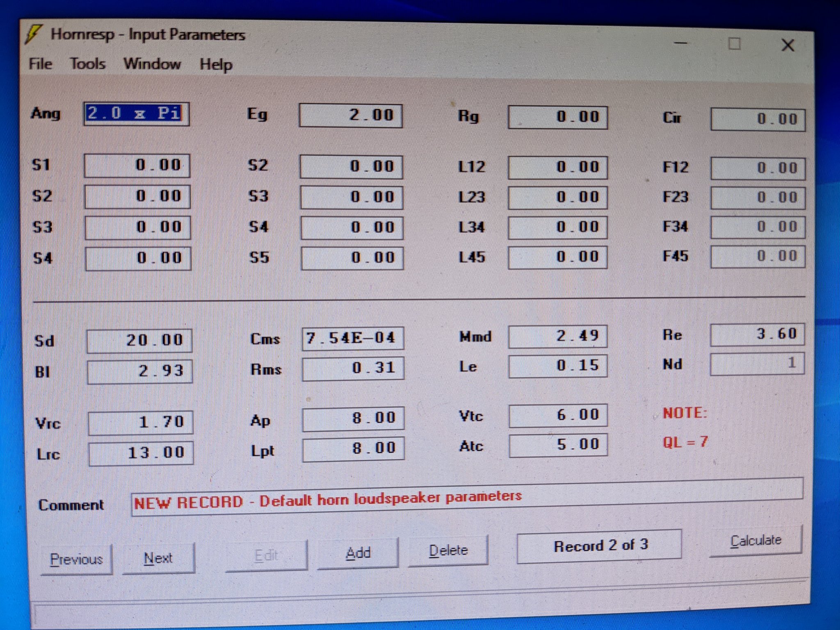Click the Sd field with 20.00
The width and height of the screenshot is (840, 630).
tap(139, 341)
